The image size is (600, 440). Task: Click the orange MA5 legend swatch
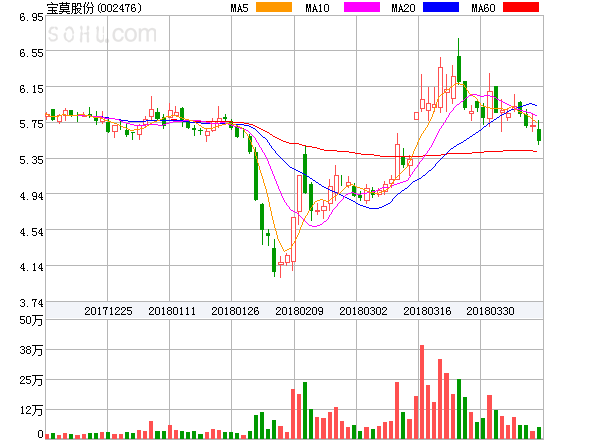(274, 7)
